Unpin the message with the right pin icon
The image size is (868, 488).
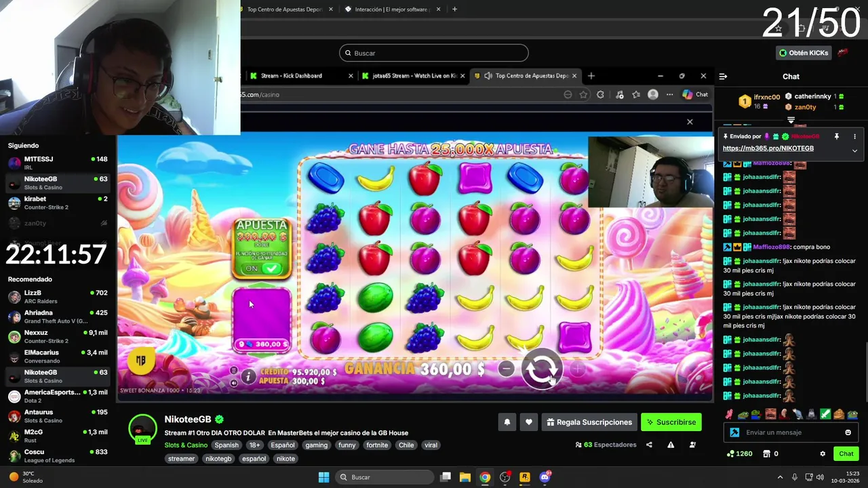click(x=837, y=136)
